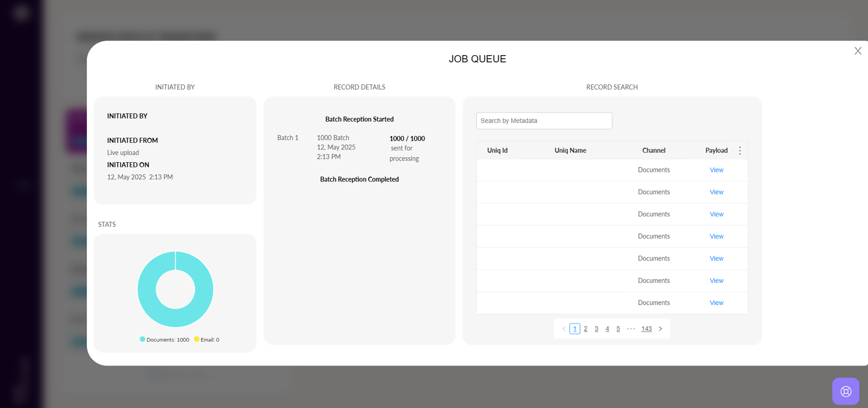Click the Search by Metadata field

[x=544, y=121]
